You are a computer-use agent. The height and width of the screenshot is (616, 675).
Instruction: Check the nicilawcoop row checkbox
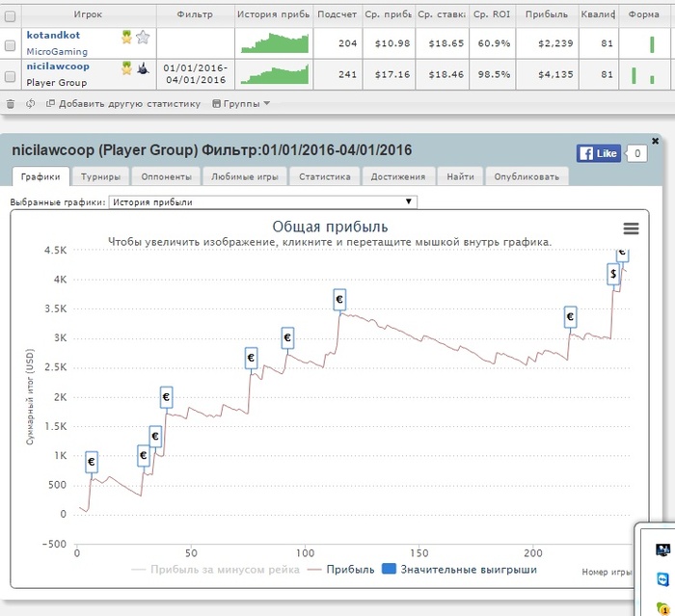coord(10,76)
